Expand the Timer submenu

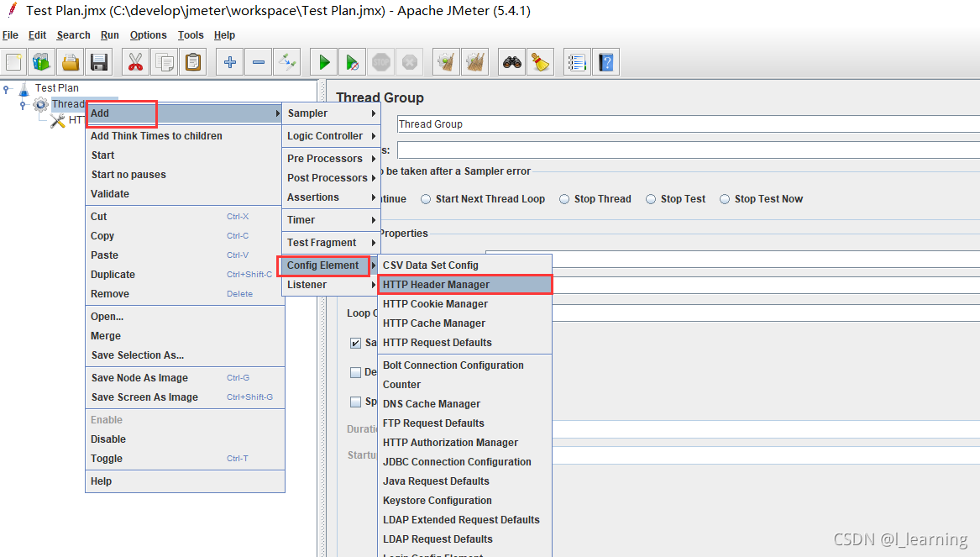(x=331, y=219)
